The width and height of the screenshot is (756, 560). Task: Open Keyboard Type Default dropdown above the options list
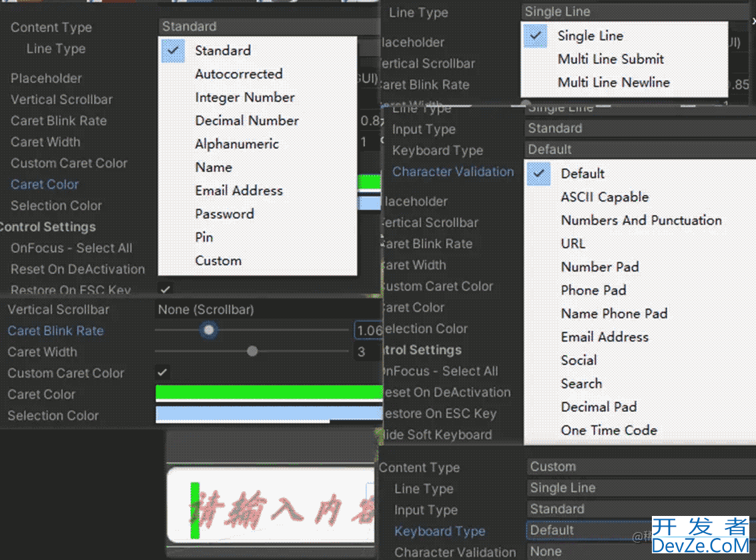[x=641, y=150]
